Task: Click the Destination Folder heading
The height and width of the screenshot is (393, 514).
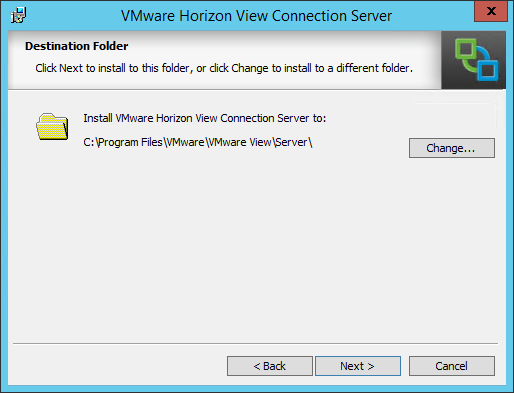Action: (77, 46)
